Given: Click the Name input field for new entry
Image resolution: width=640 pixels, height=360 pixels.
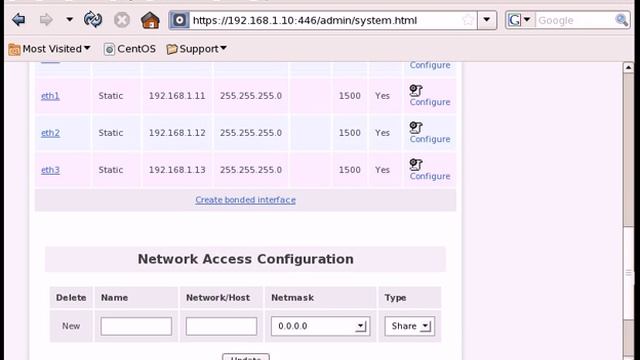Looking at the screenshot, I should tap(136, 326).
